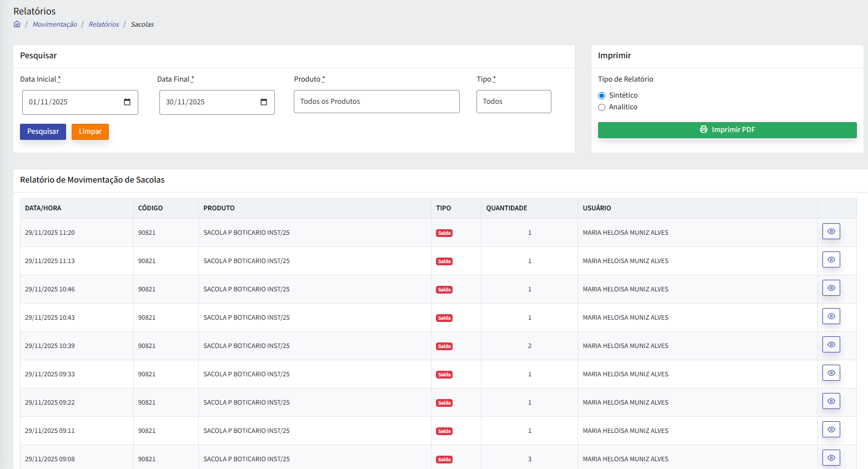Screen dimensions: 868x469
Task: Open eye icon for 29/11/2025 10:39 row
Action: pos(831,345)
